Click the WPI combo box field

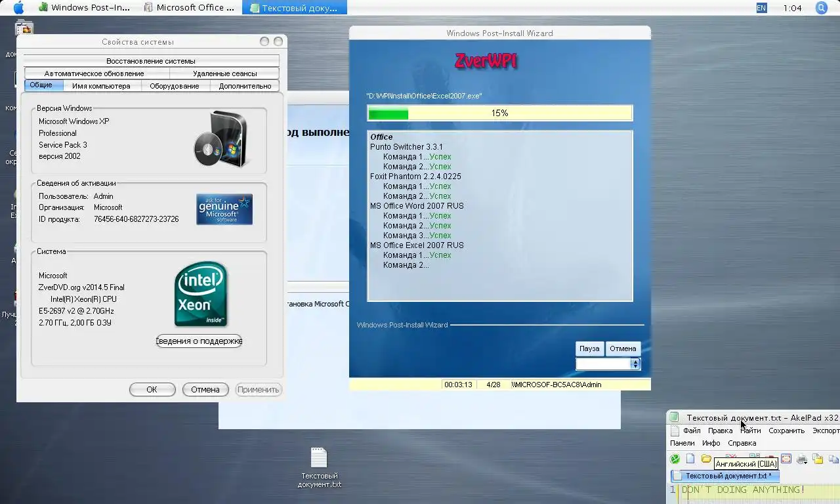[x=603, y=364]
